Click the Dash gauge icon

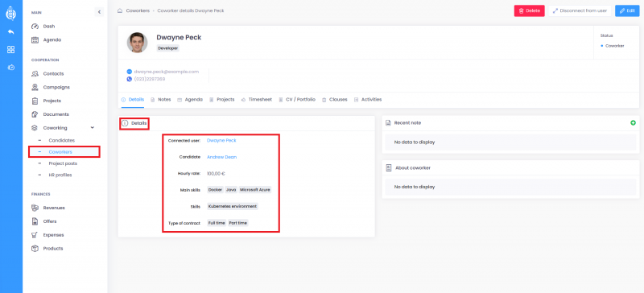[35, 27]
